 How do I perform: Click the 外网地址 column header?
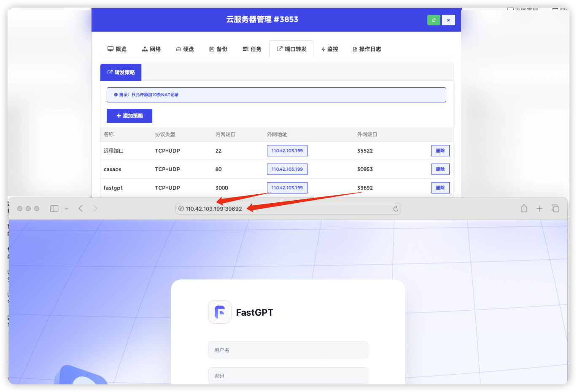[x=277, y=134]
